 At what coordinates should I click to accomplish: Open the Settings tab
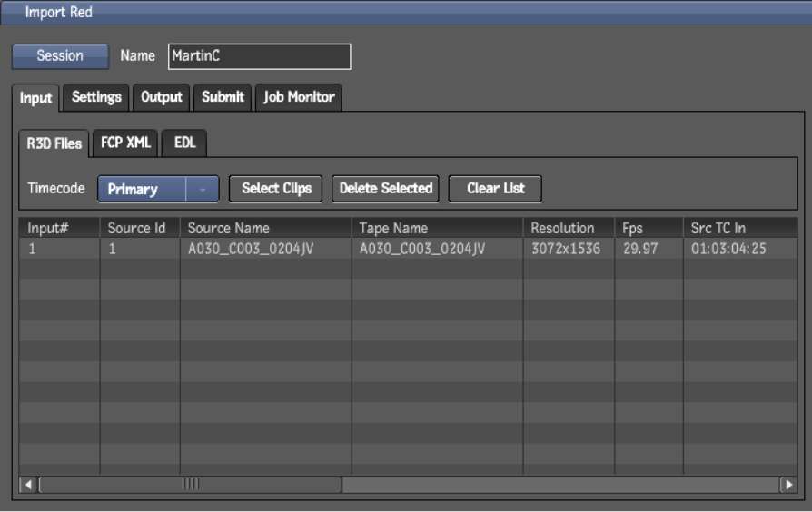(x=96, y=97)
